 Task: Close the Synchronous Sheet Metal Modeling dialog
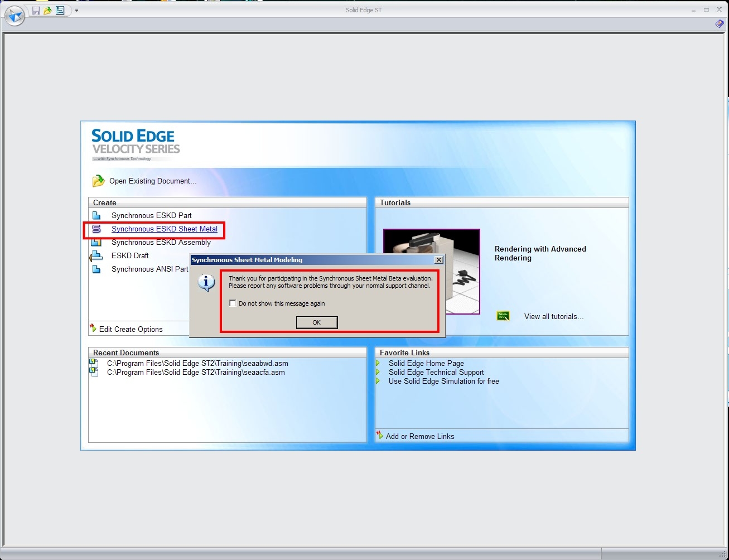point(439,260)
